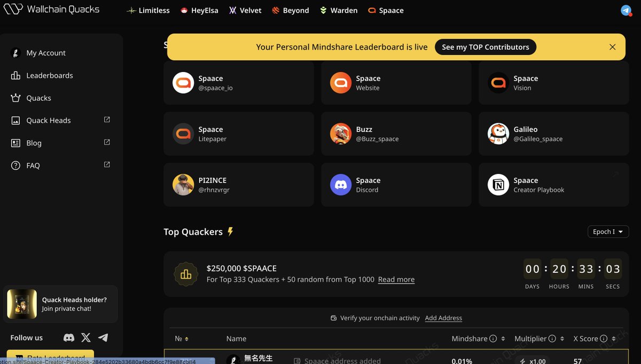Follow the Read more link
Image resolution: width=641 pixels, height=364 pixels.
tap(396, 279)
